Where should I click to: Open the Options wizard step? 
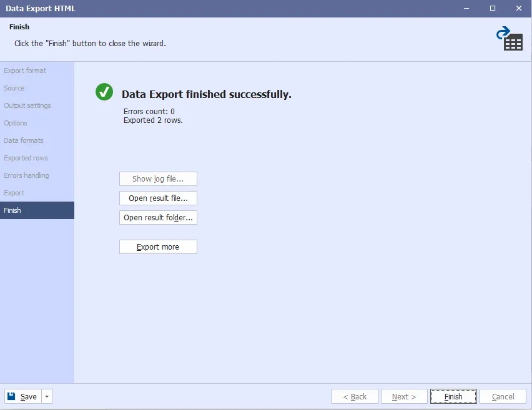pos(16,123)
